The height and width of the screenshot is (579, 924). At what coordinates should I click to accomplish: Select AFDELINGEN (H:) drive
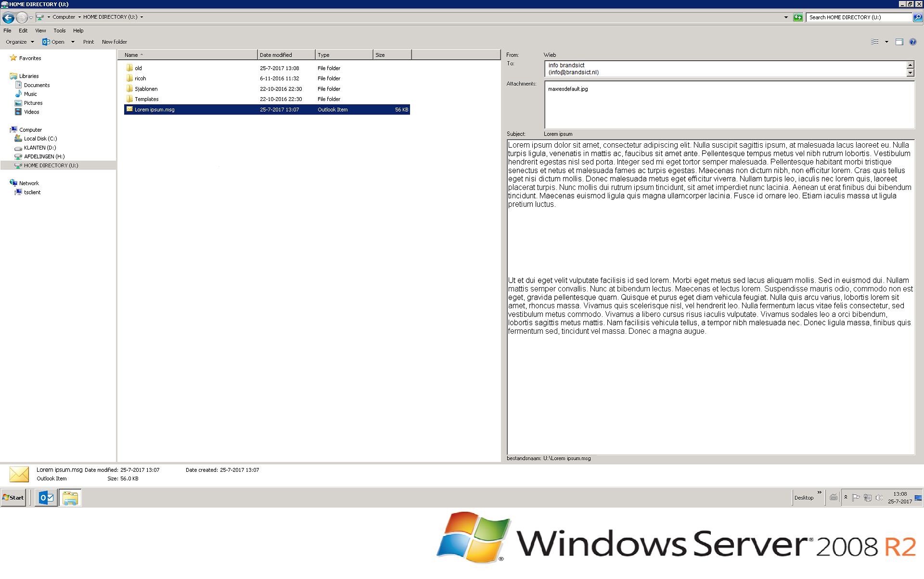point(44,156)
